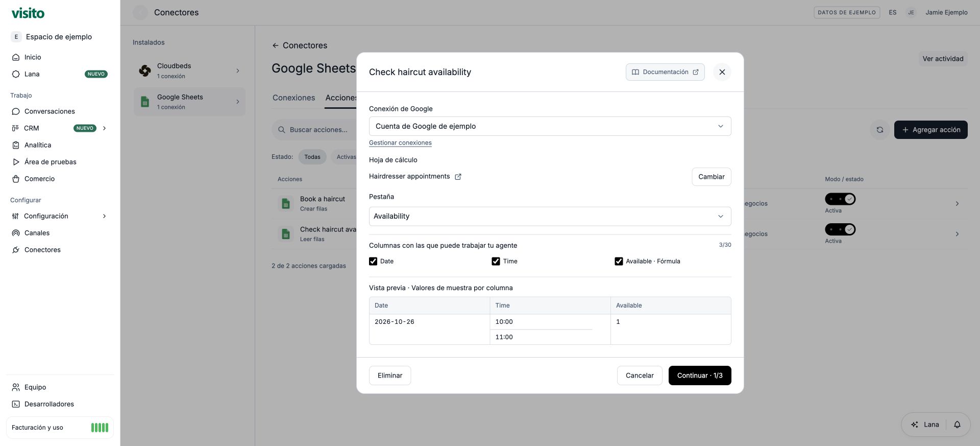
Task: Click the Cancelar button
Action: (640, 375)
